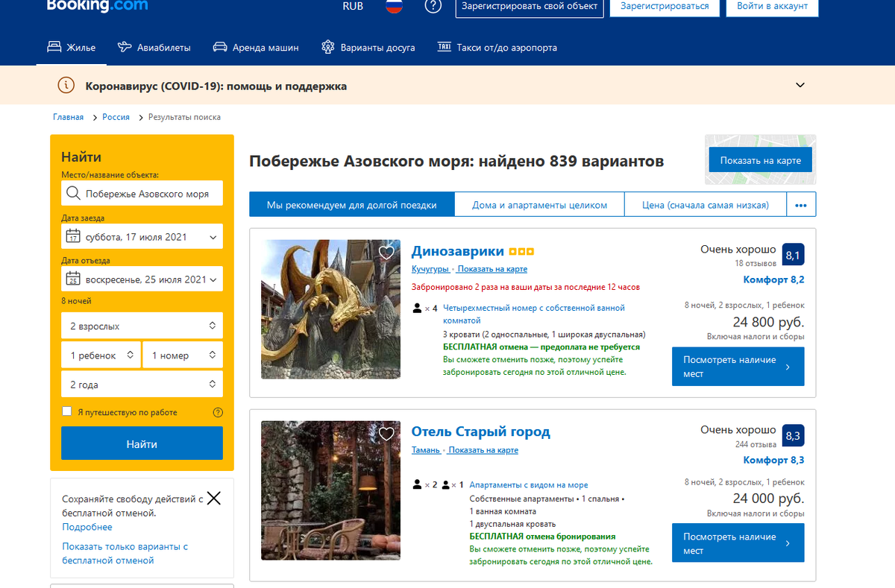Screen dimensions: 895x588
Task: Open the Динозаврики hotel title
Action: (x=457, y=252)
